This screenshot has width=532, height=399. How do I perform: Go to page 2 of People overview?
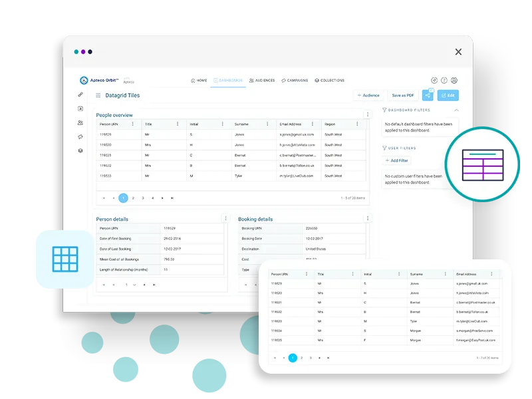click(x=133, y=197)
